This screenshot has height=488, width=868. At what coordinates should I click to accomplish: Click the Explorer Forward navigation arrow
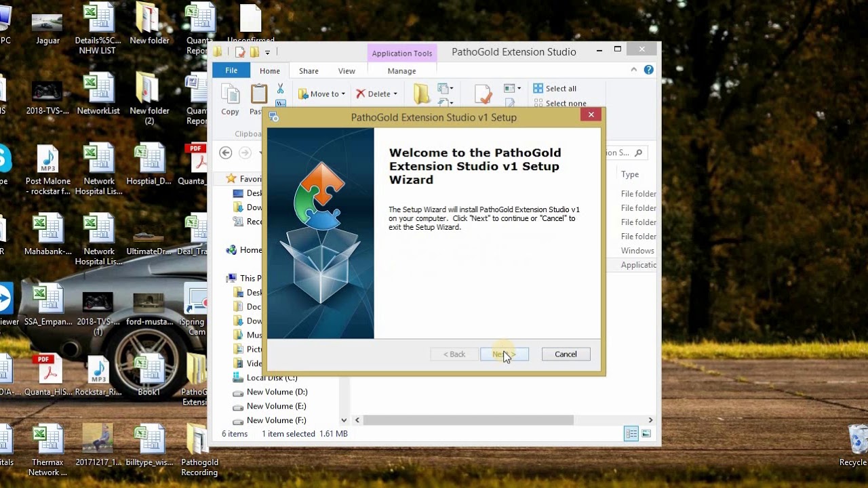click(x=245, y=153)
